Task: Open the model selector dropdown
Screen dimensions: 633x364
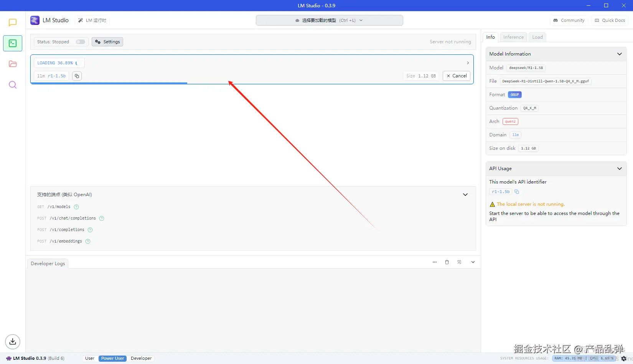Action: tap(329, 20)
